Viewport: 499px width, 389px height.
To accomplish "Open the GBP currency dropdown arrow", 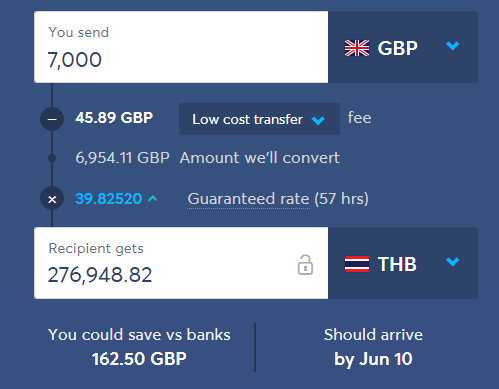I will point(452,45).
